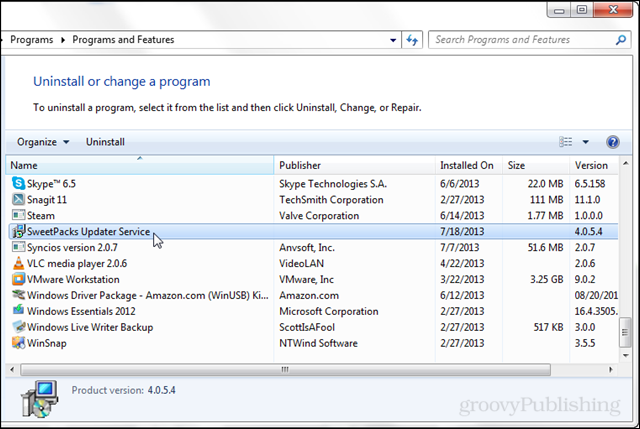Image resolution: width=640 pixels, height=429 pixels.
Task: Click install date 7/18/2013
Action: 462,231
